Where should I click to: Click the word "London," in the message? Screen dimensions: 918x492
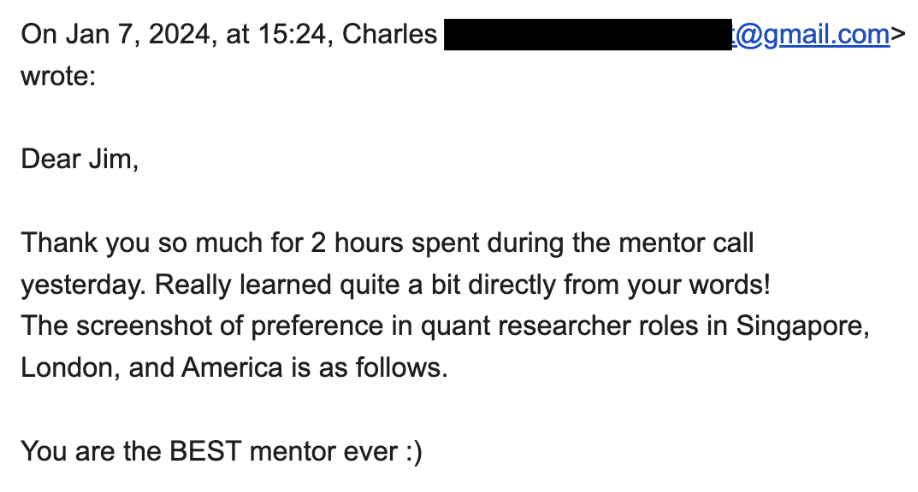coord(70,368)
